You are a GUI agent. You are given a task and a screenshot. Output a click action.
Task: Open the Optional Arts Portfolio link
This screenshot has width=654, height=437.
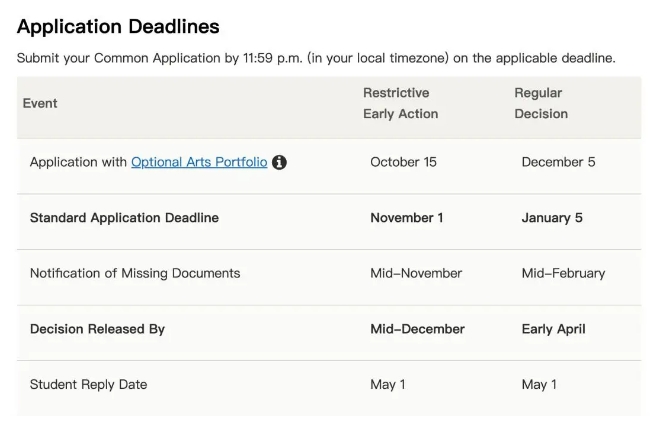coord(199,162)
